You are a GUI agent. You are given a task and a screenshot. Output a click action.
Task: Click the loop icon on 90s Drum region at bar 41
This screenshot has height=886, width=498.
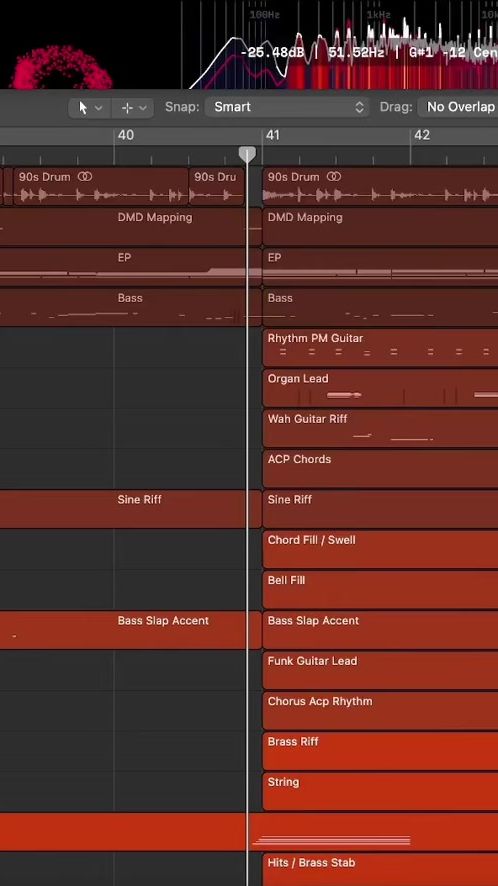tap(334, 177)
